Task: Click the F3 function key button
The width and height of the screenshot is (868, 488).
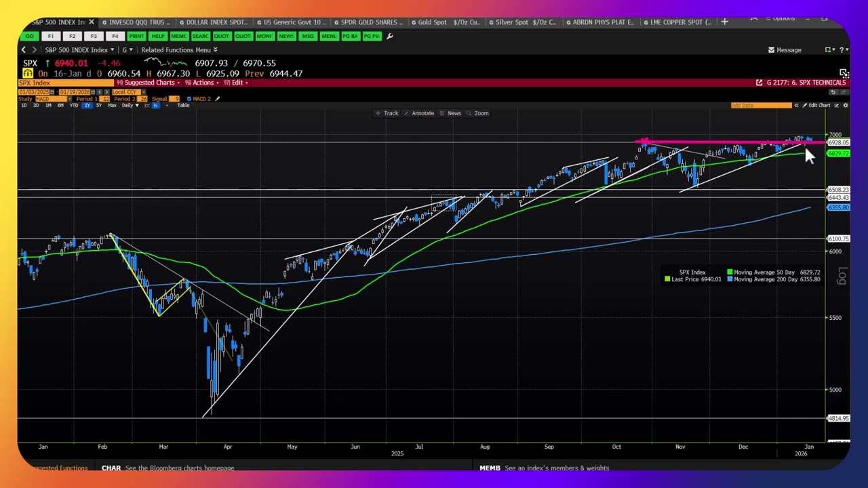Action: tap(94, 36)
